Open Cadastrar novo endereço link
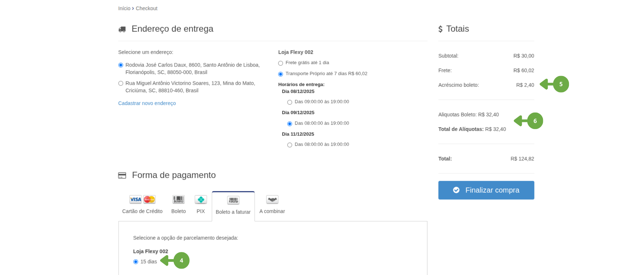 click(x=147, y=103)
